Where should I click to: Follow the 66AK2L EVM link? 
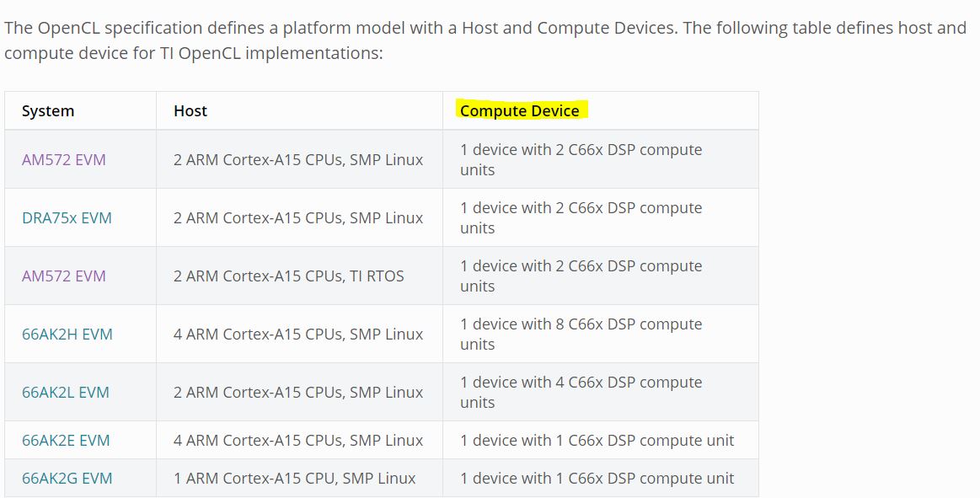click(x=66, y=392)
